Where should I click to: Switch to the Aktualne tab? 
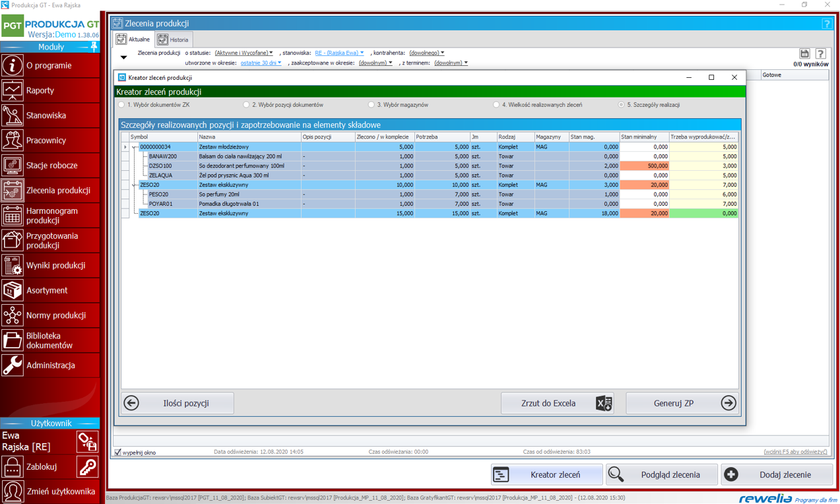point(134,40)
